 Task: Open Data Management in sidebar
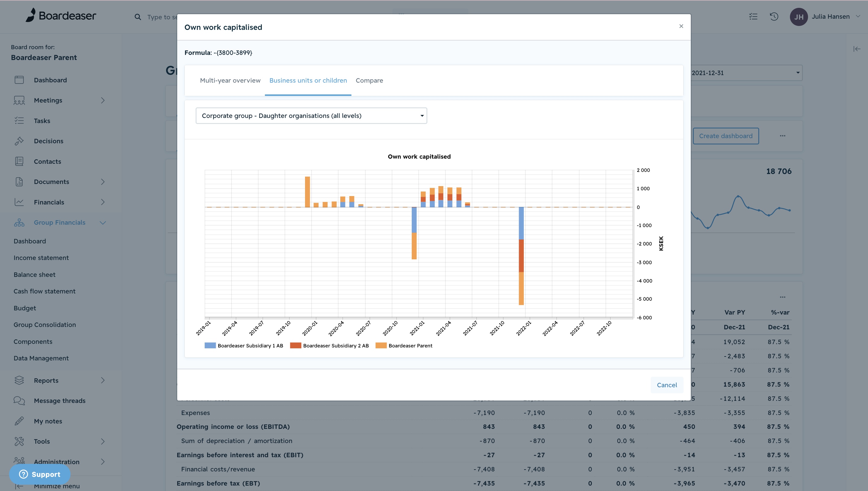[x=41, y=358]
